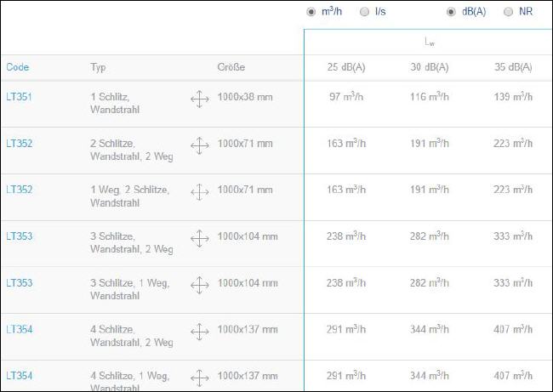Open LT353 link for 1 Weg variant
The image size is (553, 392).
coord(19,282)
